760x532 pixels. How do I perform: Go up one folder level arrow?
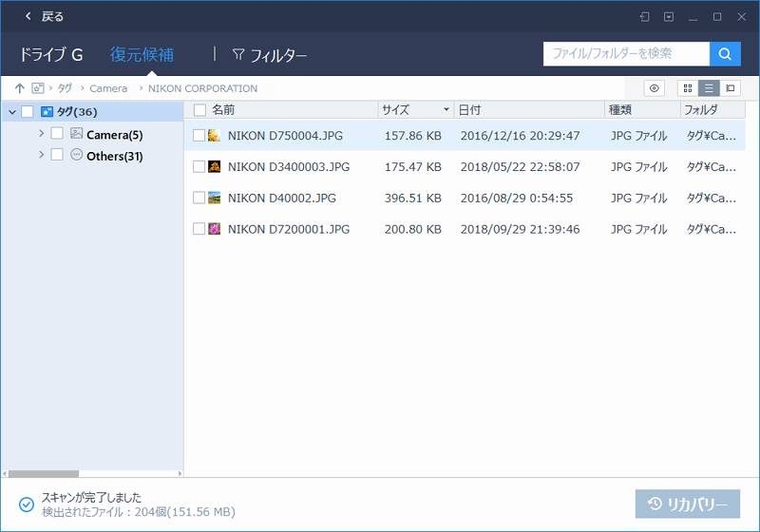tap(19, 88)
